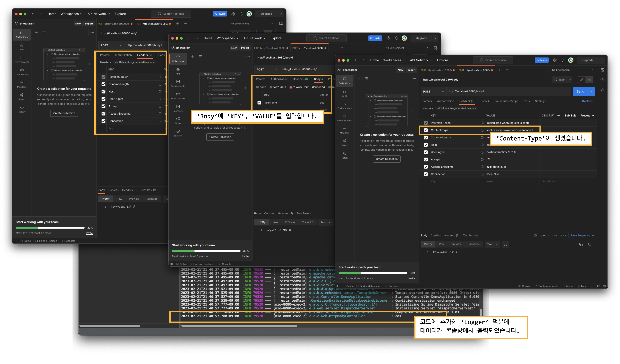Switch to the Params tab in the front window
The image size is (620, 364).
tap(427, 101)
